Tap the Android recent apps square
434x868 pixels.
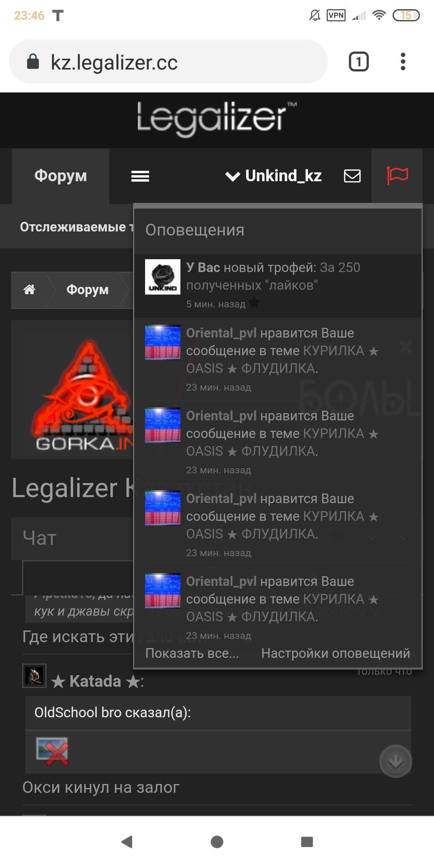[x=307, y=841]
